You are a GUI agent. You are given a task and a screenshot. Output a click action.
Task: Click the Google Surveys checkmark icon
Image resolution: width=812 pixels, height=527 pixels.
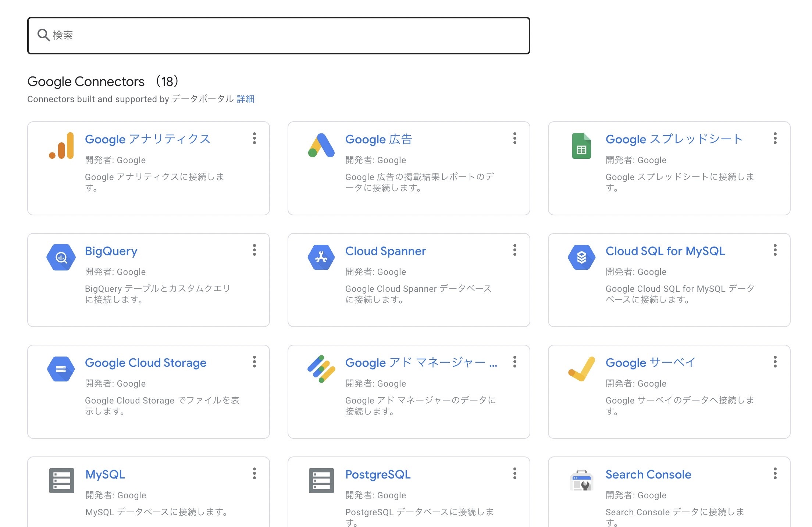[581, 369]
